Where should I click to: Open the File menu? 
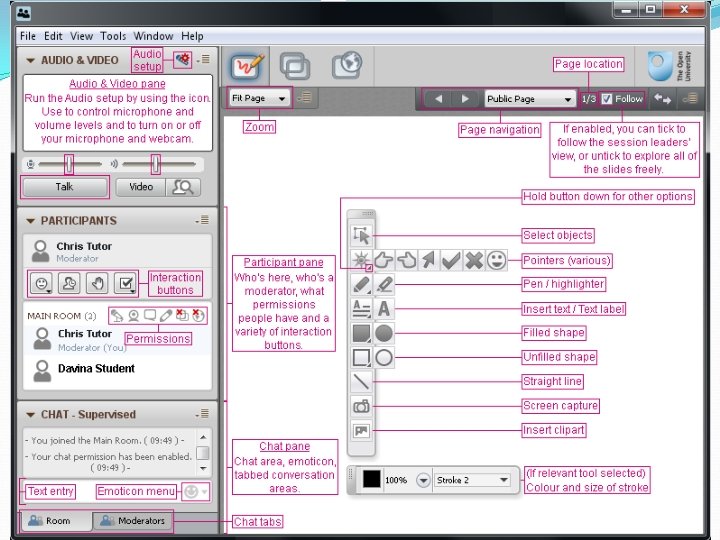[28, 36]
